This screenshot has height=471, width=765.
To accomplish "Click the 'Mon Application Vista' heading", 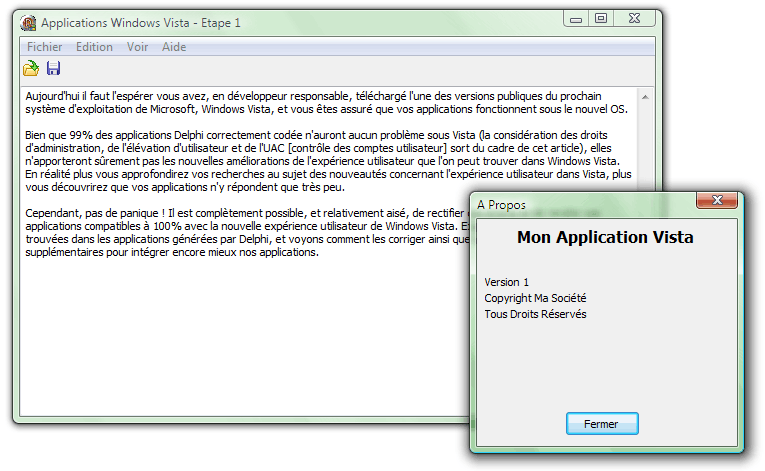I will pyautogui.click(x=604, y=238).
